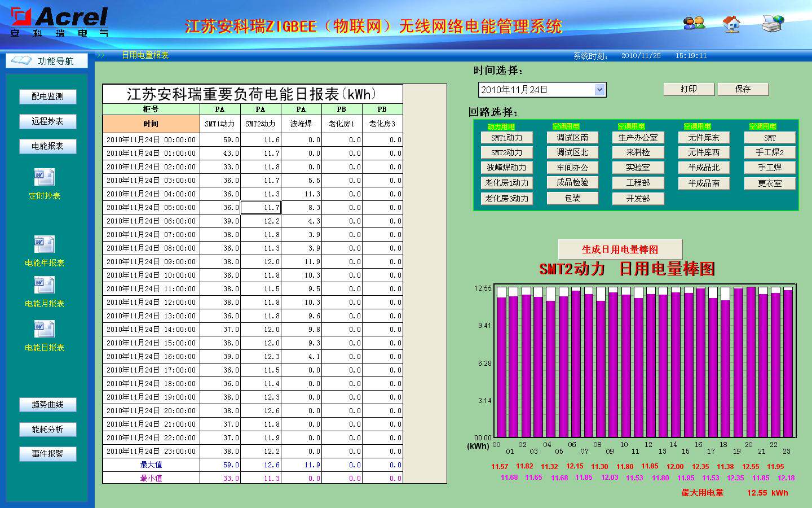This screenshot has width=812, height=508.
Task: Click the magenta bar for hour 12
Action: click(x=651, y=366)
